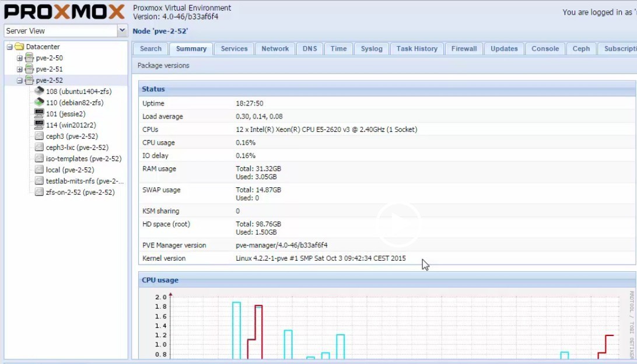The width and height of the screenshot is (637, 364).
Task: Click the Status panel header
Action: coord(387,89)
